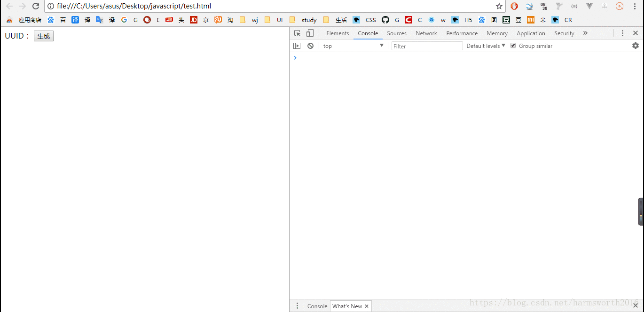
Task: Switch to the Performance tab
Action: pyautogui.click(x=462, y=33)
